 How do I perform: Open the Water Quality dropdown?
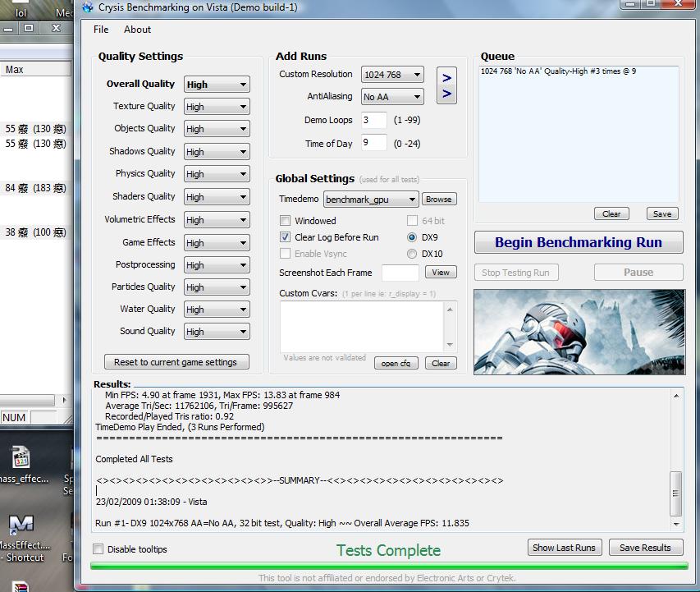click(217, 310)
